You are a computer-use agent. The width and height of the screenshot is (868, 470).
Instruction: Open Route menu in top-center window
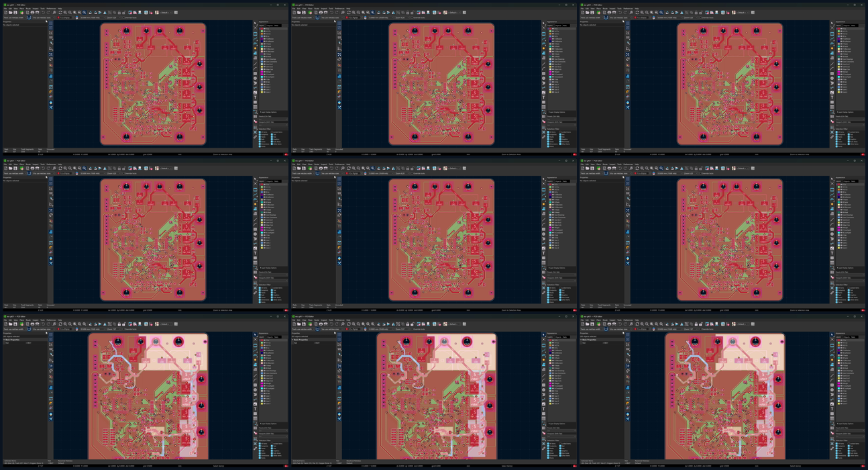(x=317, y=9)
